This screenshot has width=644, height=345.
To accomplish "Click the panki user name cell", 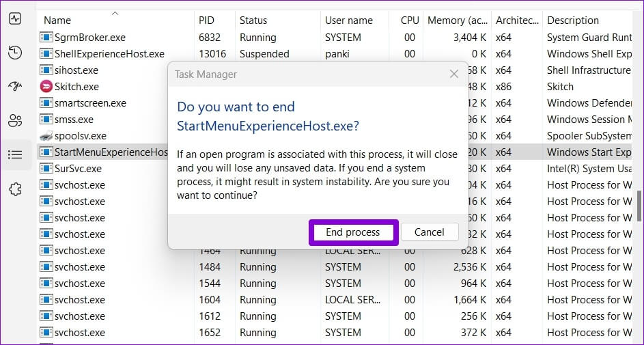I will [x=337, y=54].
